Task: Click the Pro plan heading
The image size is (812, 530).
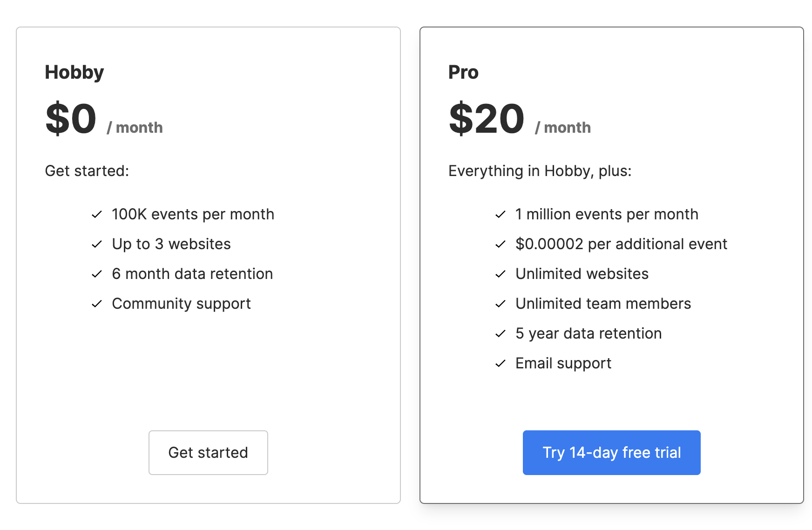Action: coord(463,72)
